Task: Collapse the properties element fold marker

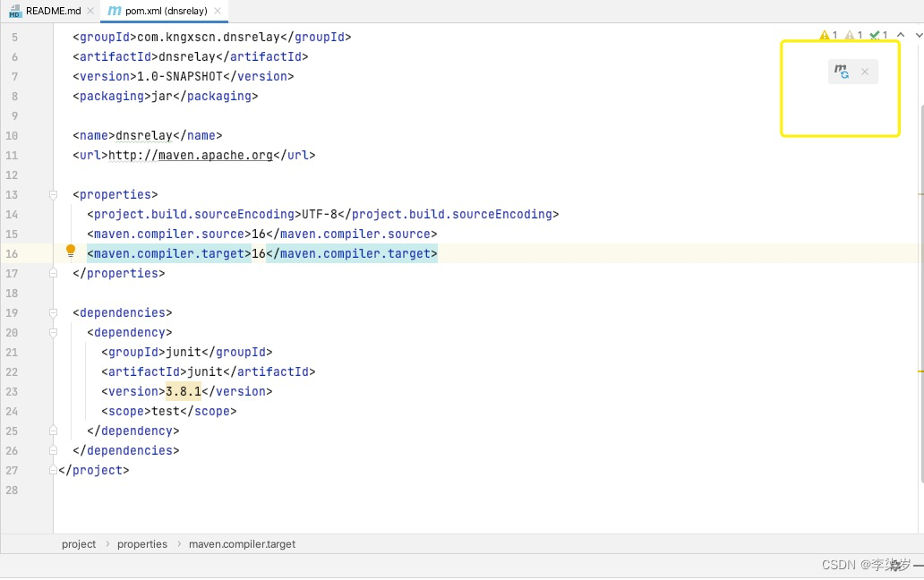Action: [x=53, y=194]
